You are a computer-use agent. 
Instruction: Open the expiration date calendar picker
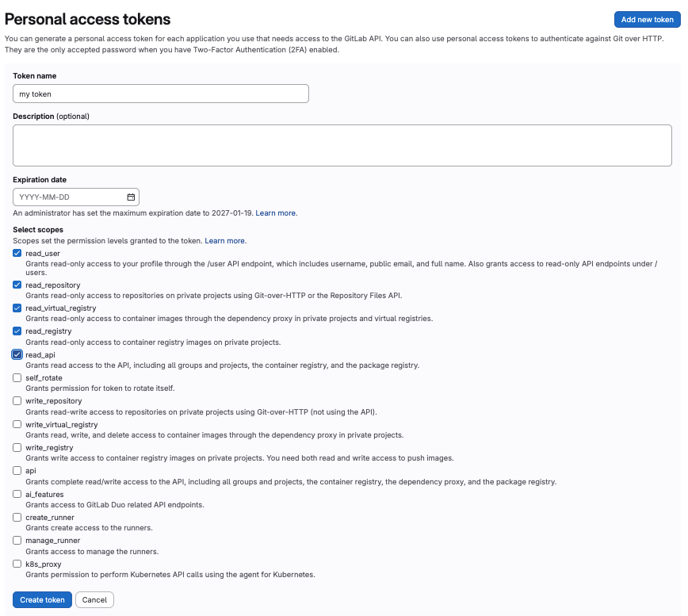[131, 197]
